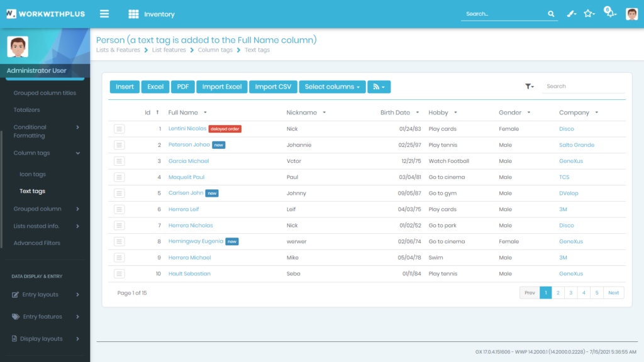
Task: Open Grouped column titles menu item
Action: [x=45, y=93]
